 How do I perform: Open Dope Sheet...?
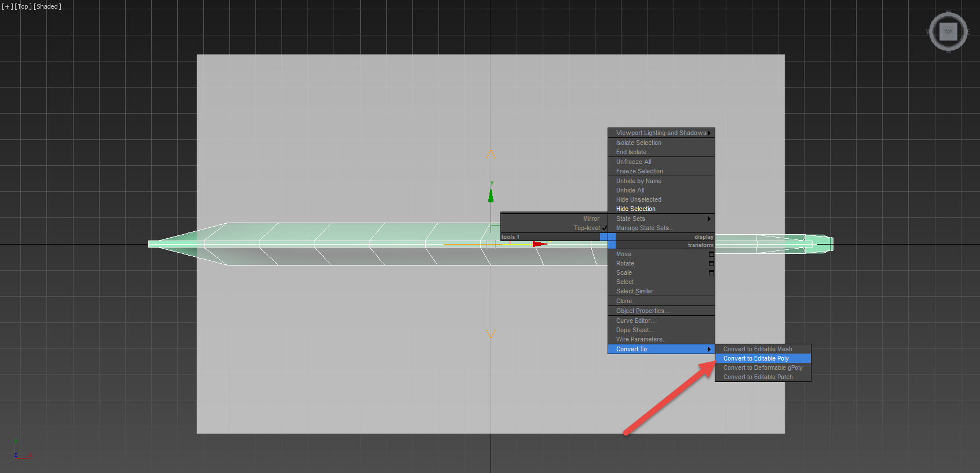click(661, 330)
